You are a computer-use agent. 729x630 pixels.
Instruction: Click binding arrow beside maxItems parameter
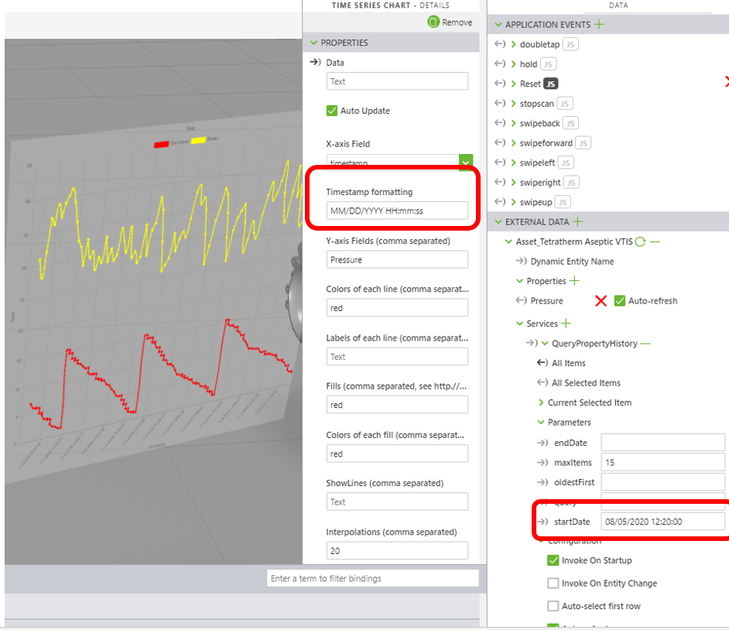pos(542,463)
